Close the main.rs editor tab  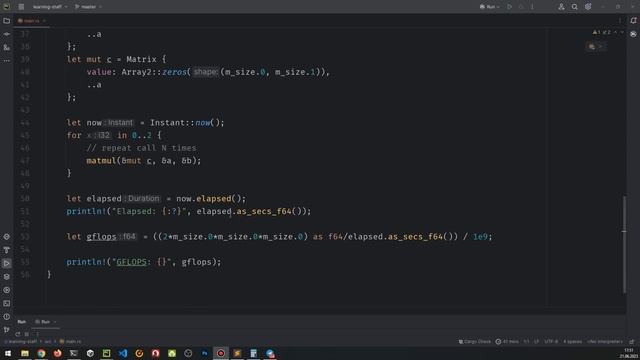coord(44,21)
